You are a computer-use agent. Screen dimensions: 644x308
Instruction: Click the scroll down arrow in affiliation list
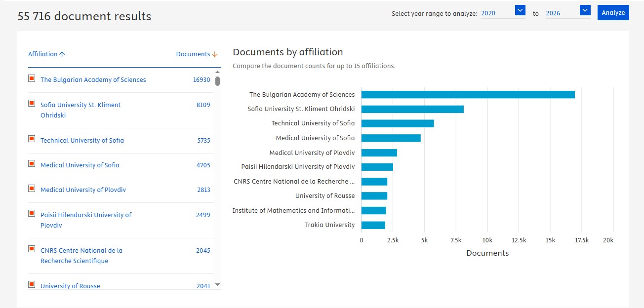[217, 285]
